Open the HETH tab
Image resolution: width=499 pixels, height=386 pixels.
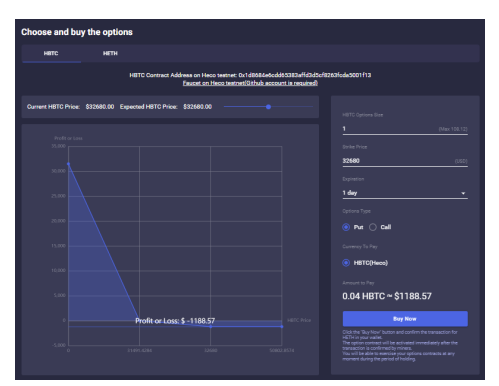click(110, 54)
